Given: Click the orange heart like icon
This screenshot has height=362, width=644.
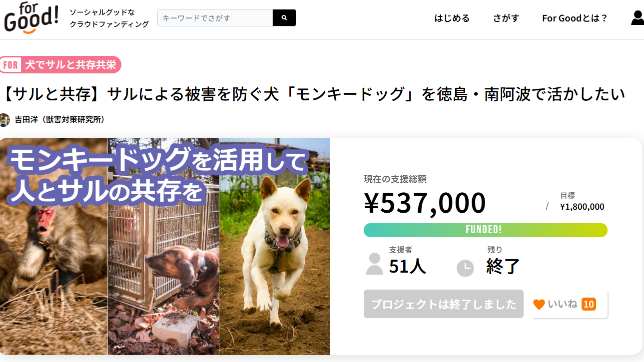Looking at the screenshot, I should [x=539, y=304].
